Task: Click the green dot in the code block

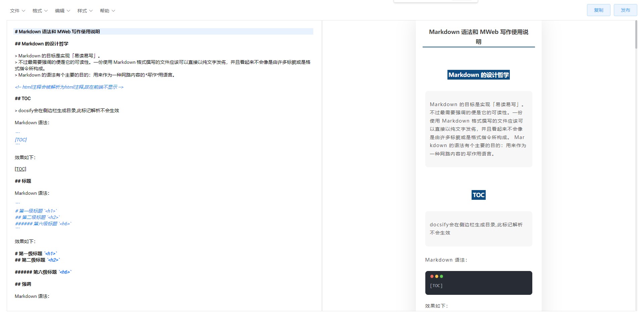Action: click(x=441, y=276)
